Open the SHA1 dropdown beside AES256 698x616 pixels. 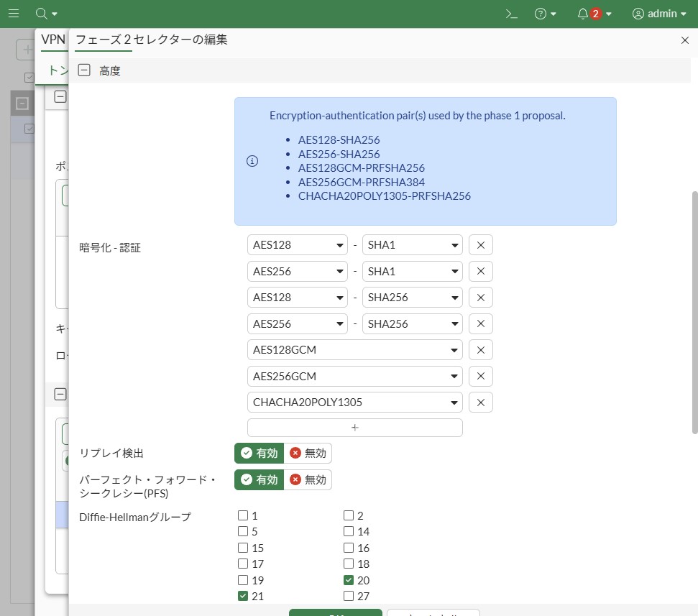[412, 272]
